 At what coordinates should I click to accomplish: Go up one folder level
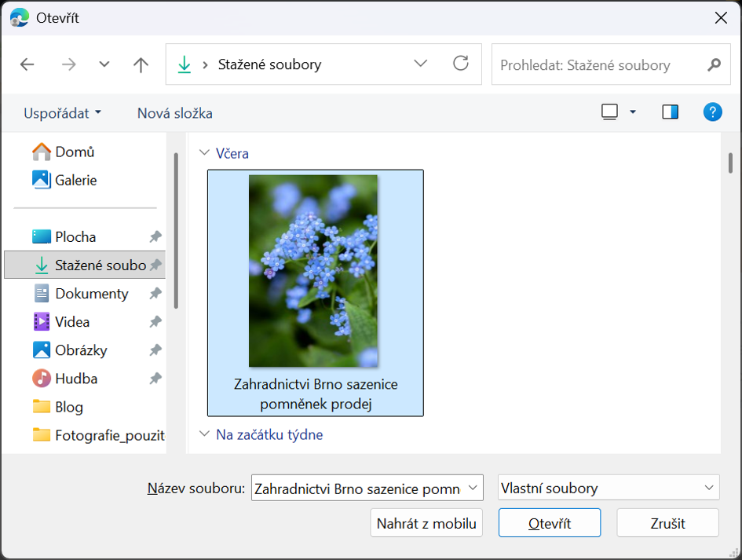pyautogui.click(x=141, y=64)
